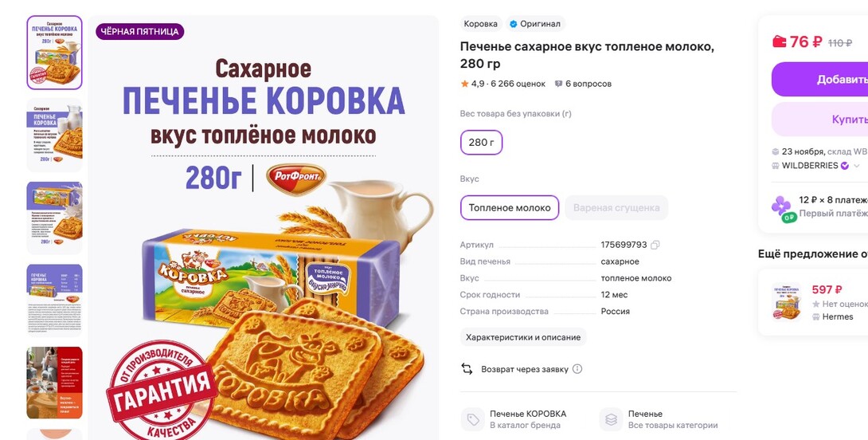Click the red wallet icon beside price
The width and height of the screenshot is (868, 440).
780,41
